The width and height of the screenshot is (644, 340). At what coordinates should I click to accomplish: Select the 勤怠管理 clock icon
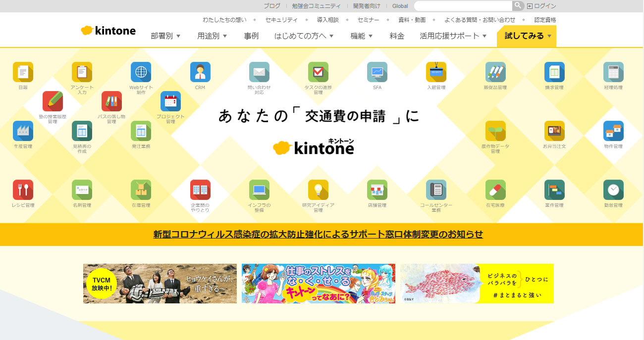point(613,190)
